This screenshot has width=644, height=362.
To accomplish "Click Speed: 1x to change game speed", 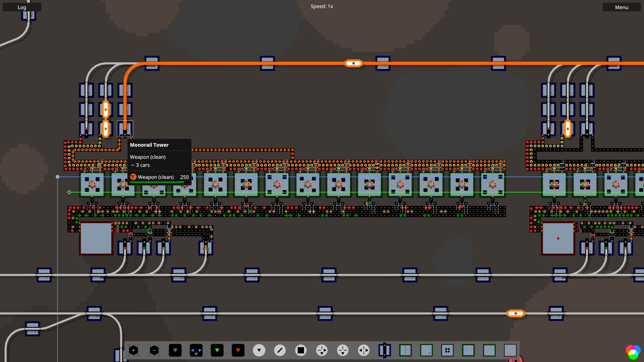I will coord(322,6).
